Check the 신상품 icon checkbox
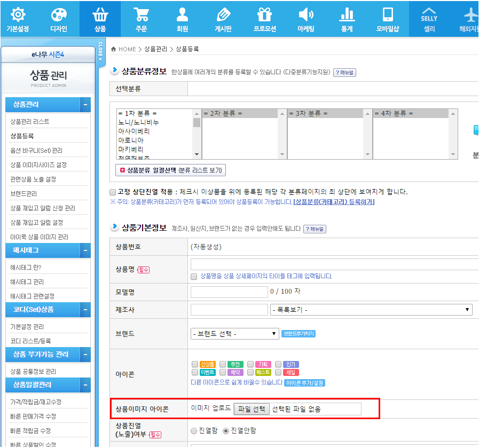Image resolution: width=479 pixels, height=448 pixels. click(x=195, y=364)
